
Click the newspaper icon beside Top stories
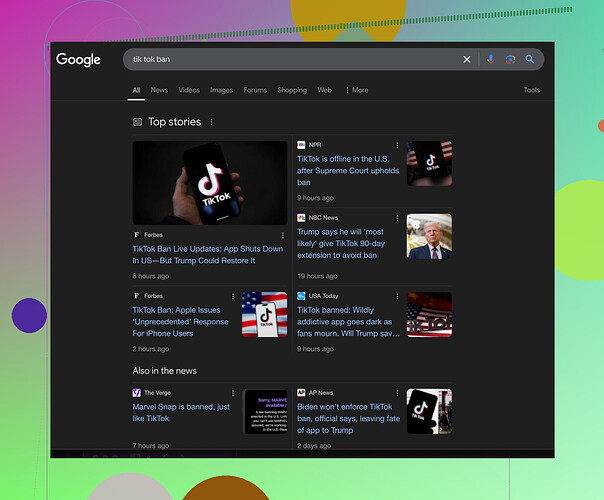click(x=138, y=122)
